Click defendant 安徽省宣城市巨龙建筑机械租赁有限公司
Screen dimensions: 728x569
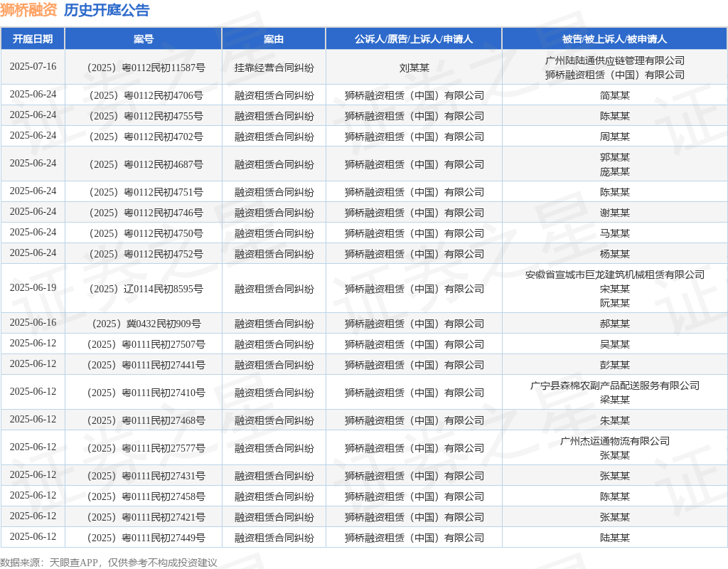click(615, 275)
